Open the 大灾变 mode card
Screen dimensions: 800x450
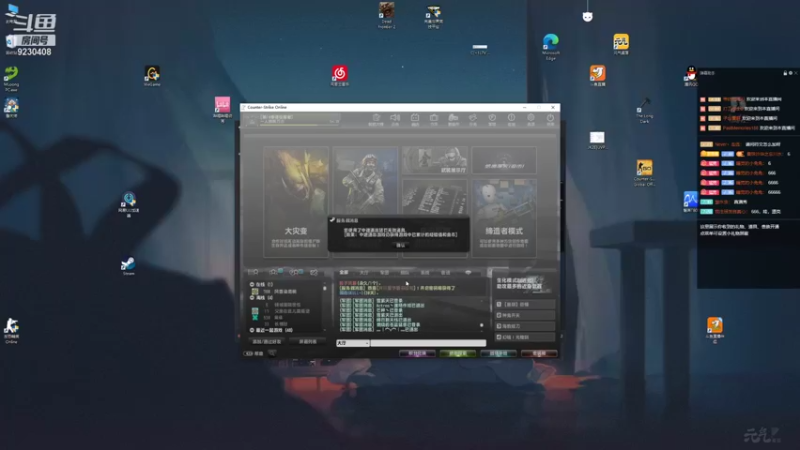point(296,202)
